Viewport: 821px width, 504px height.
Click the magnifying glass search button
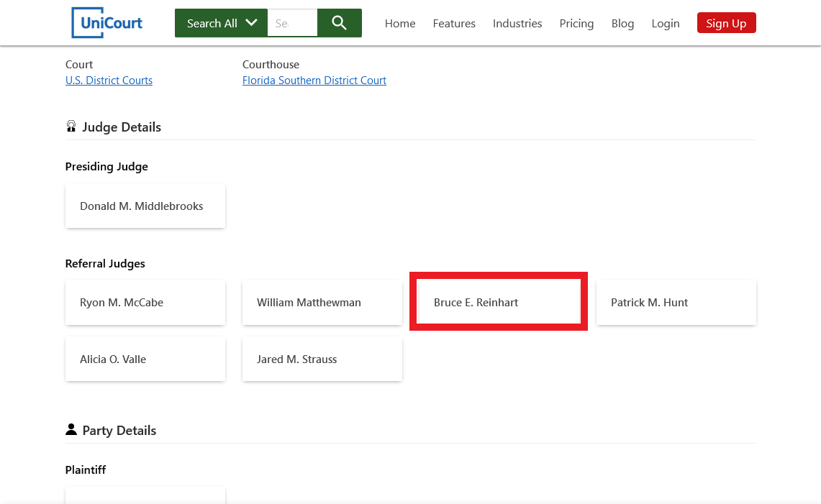click(x=340, y=23)
